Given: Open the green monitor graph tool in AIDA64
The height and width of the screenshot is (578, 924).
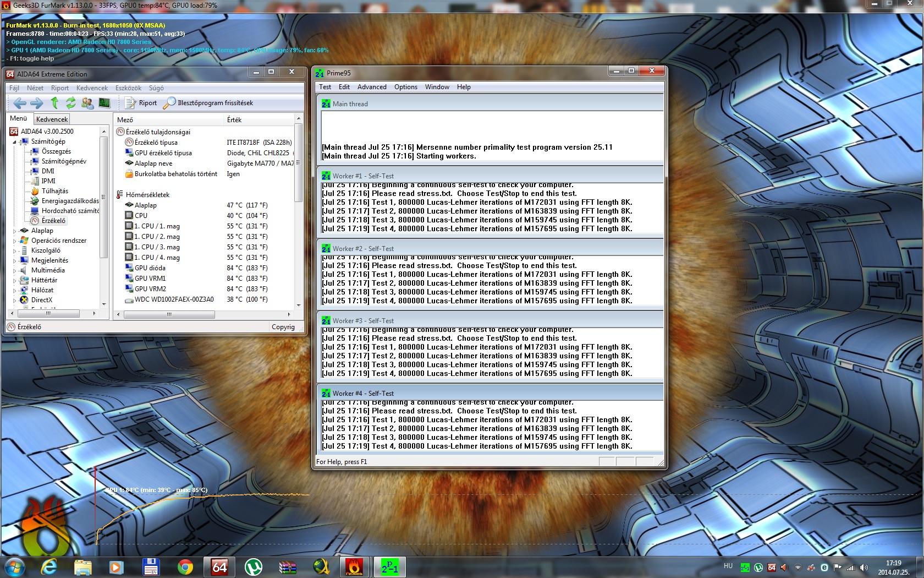Looking at the screenshot, I should [x=104, y=103].
